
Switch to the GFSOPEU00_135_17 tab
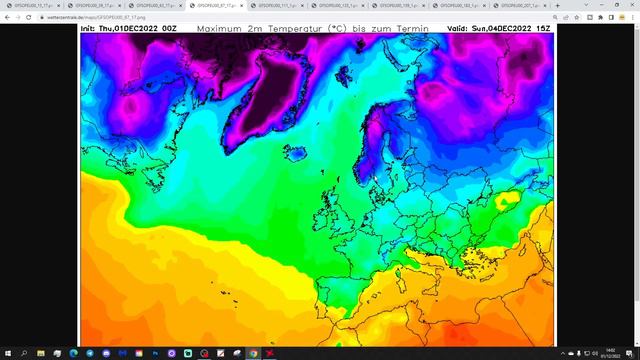[338, 6]
